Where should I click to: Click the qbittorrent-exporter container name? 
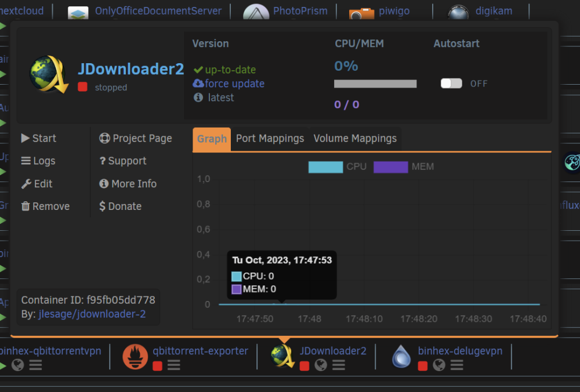click(x=201, y=351)
